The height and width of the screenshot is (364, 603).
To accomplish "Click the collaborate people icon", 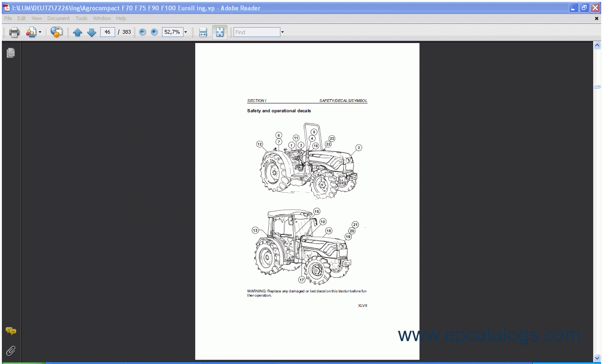I will (31, 32).
